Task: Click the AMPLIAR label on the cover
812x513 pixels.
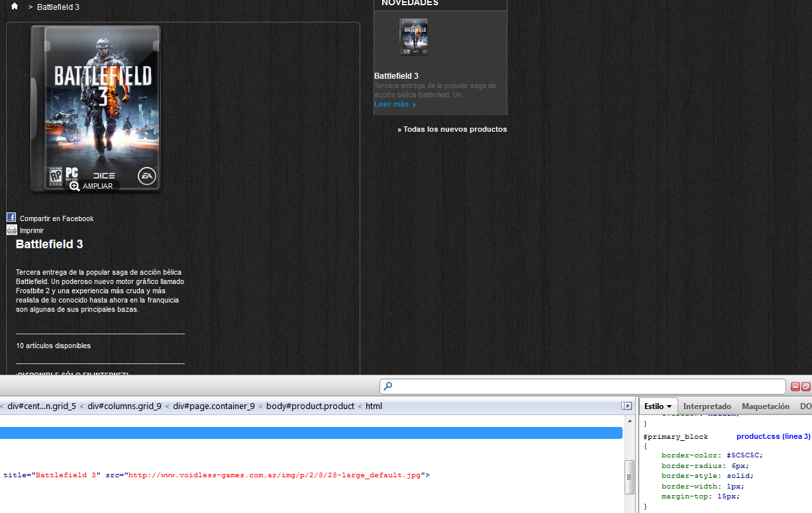Action: [x=98, y=187]
